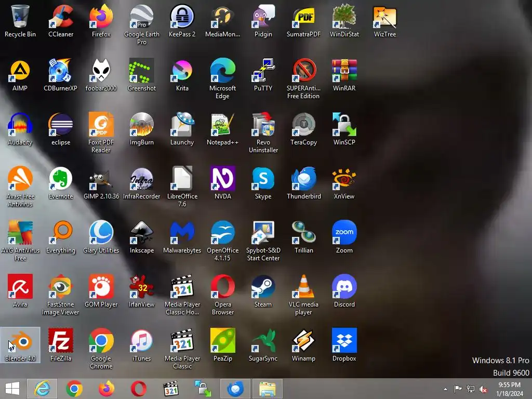Select the NVDA desktop shortcut
Screen dimensions: 532x399
[222, 183]
